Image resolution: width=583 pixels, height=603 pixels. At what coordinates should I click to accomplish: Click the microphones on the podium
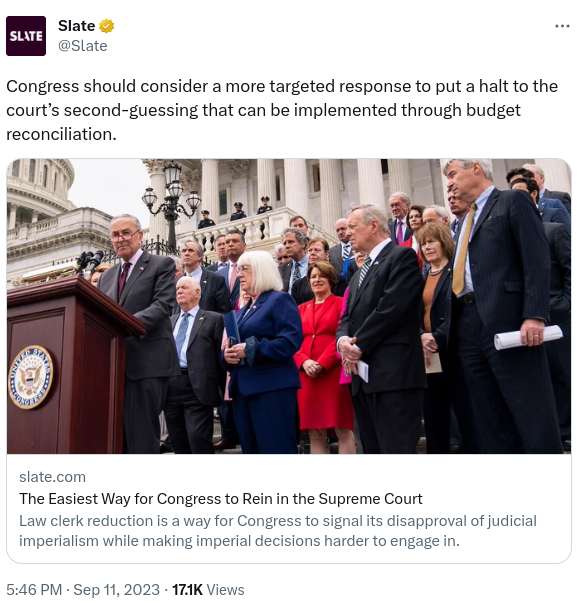89,262
